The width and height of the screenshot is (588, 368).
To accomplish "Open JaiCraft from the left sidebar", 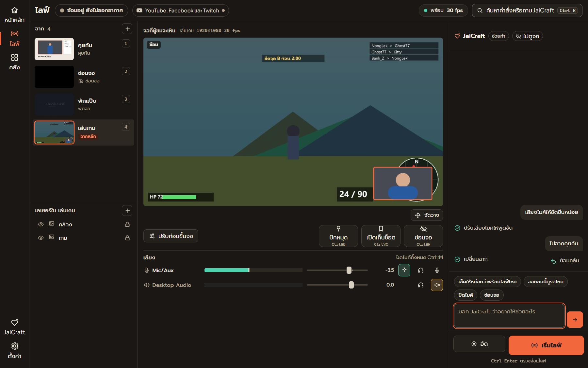I will point(14,327).
